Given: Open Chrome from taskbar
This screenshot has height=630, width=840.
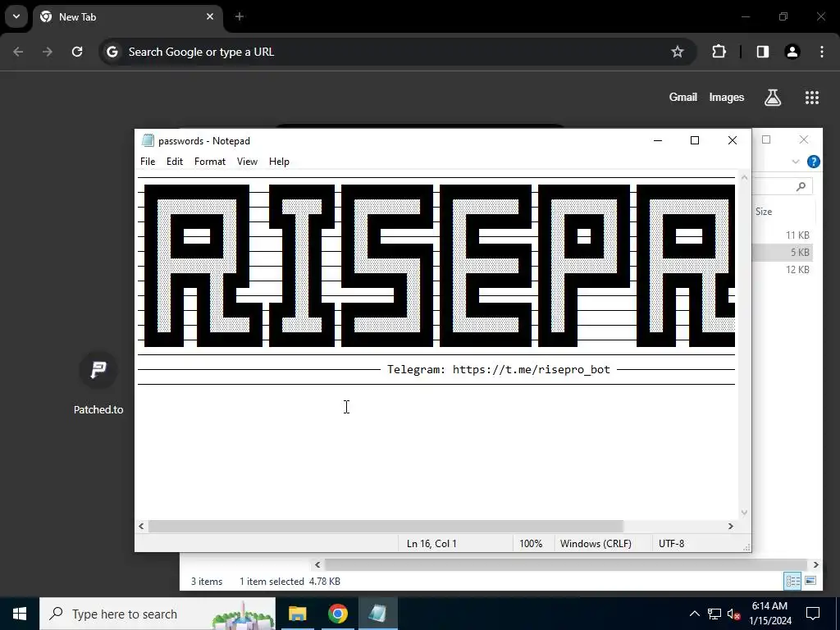Looking at the screenshot, I should pyautogui.click(x=337, y=614).
